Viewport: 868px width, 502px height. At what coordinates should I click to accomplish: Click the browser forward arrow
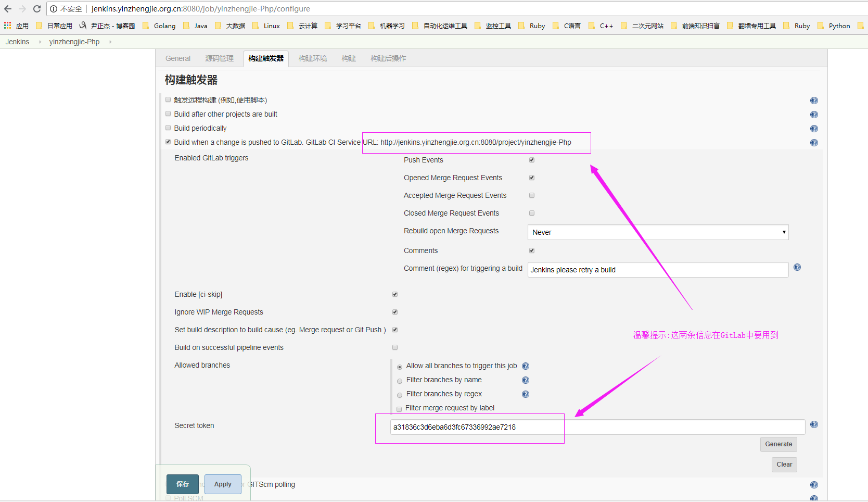pyautogui.click(x=22, y=9)
